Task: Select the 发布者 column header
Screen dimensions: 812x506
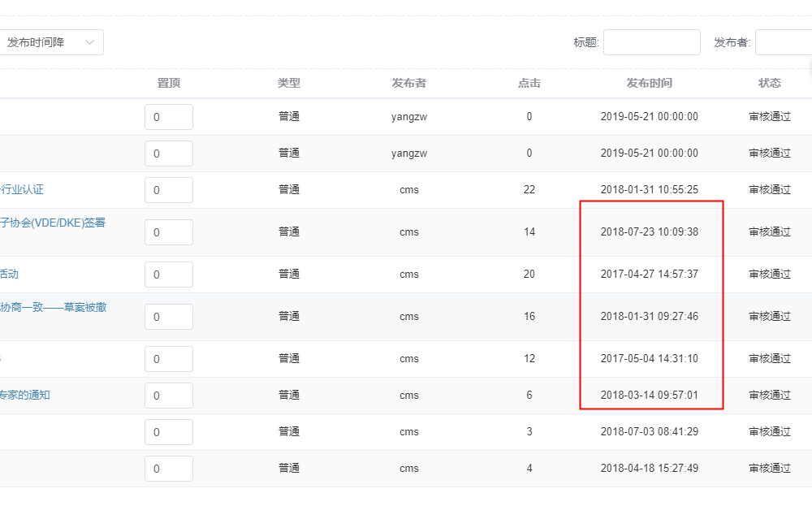Action: (409, 83)
